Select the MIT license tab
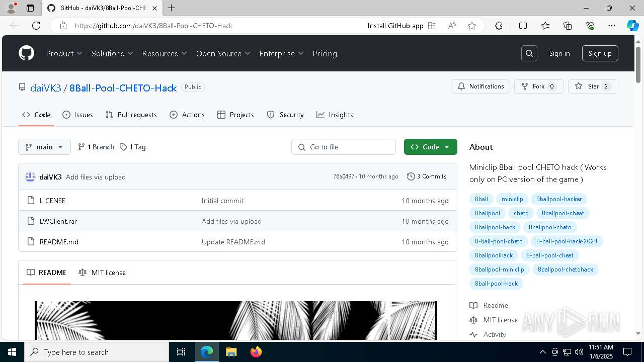The image size is (644, 362). pyautogui.click(x=102, y=273)
